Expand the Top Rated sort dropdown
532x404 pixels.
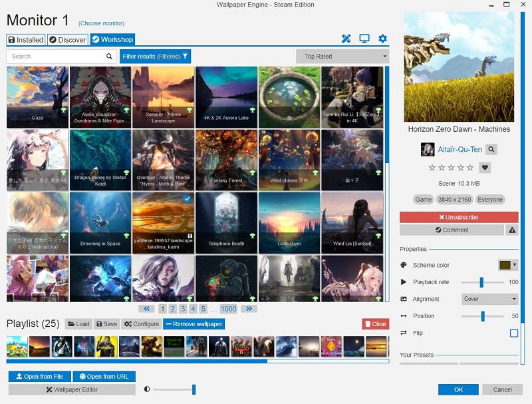click(342, 57)
